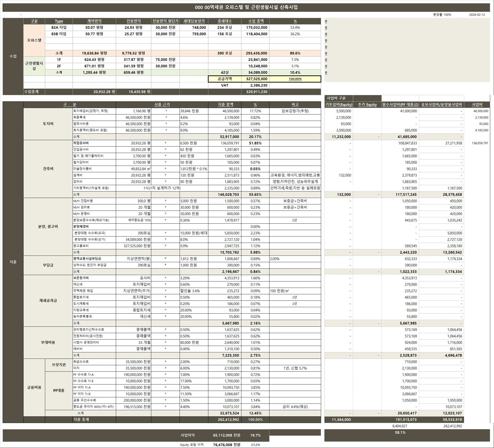The width and height of the screenshot is (494, 448).
Task: Select the 공급가액 label in yellow box
Action: coord(225,79)
